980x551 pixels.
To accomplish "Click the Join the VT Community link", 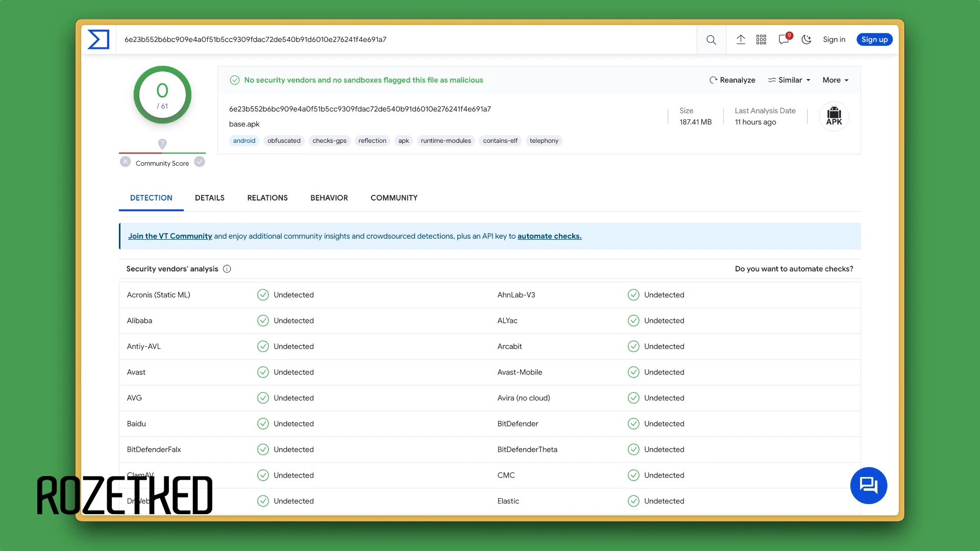I will pos(170,236).
